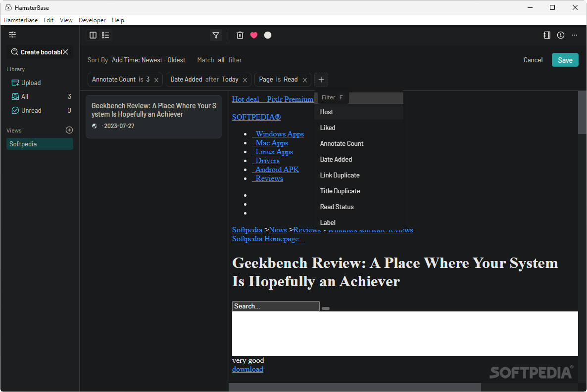This screenshot has width=587, height=392.
Task: Open the Android APK link
Action: click(276, 170)
